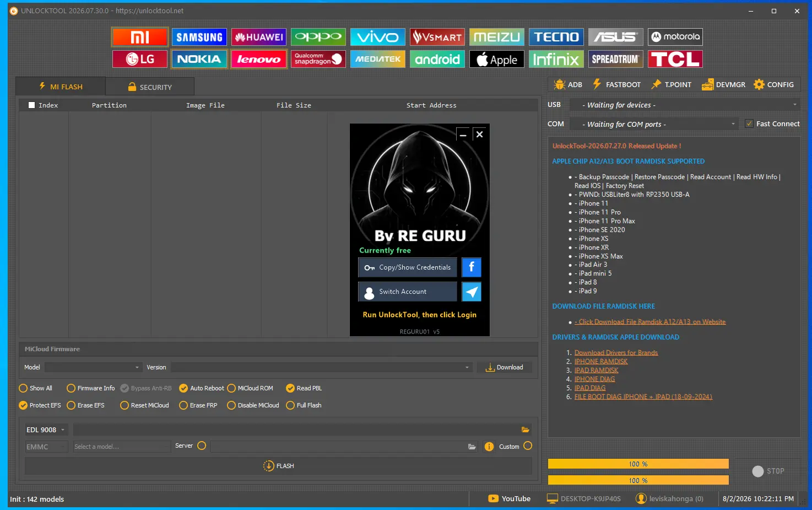
Task: Select the ASUS brand logo
Action: [x=616, y=37]
